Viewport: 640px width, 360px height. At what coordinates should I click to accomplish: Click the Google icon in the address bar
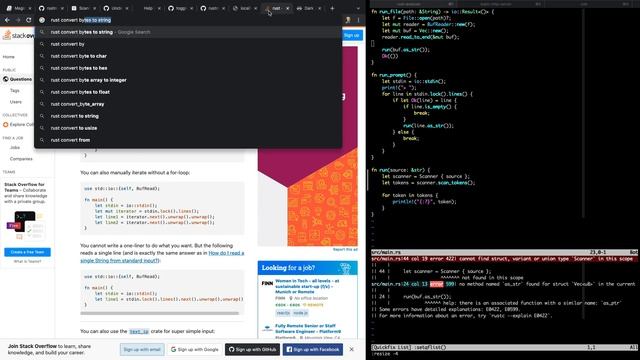point(42,20)
